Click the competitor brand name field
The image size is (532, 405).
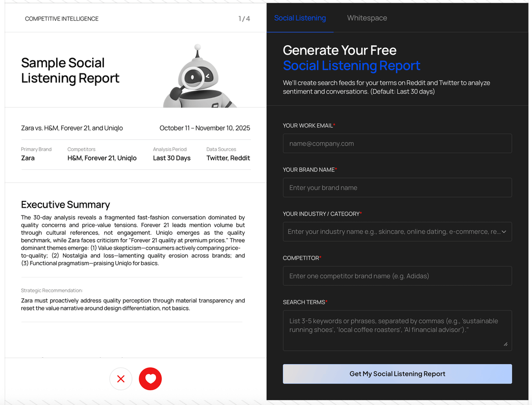tap(398, 276)
